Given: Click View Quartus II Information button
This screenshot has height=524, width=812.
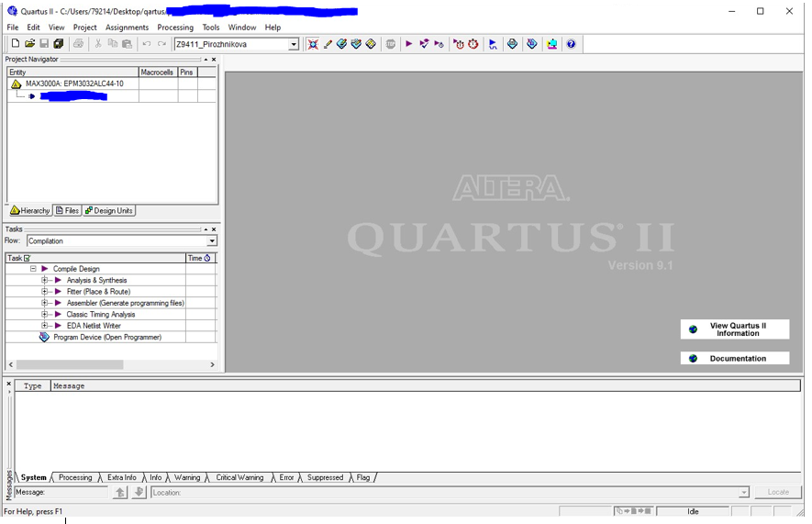Looking at the screenshot, I should coord(735,329).
